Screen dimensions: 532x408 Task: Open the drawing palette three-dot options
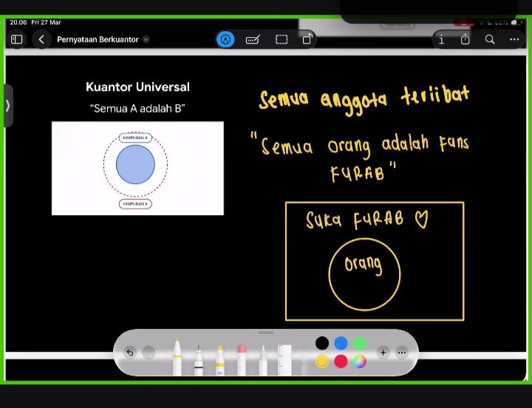tap(402, 353)
